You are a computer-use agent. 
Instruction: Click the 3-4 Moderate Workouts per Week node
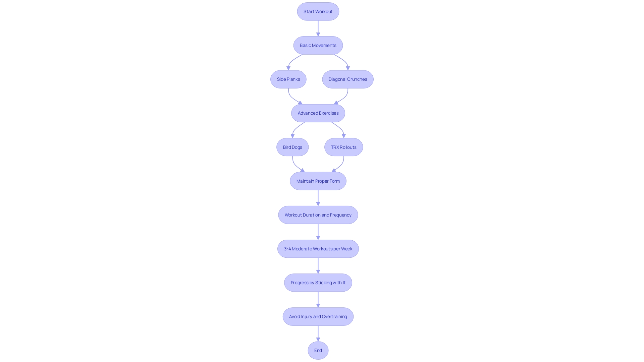pyautogui.click(x=318, y=248)
